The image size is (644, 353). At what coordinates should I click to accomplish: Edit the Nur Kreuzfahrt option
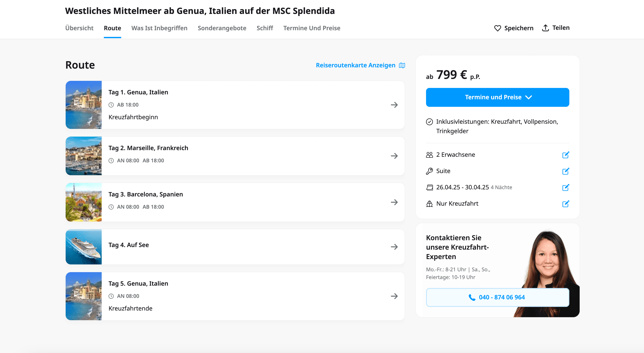565,204
